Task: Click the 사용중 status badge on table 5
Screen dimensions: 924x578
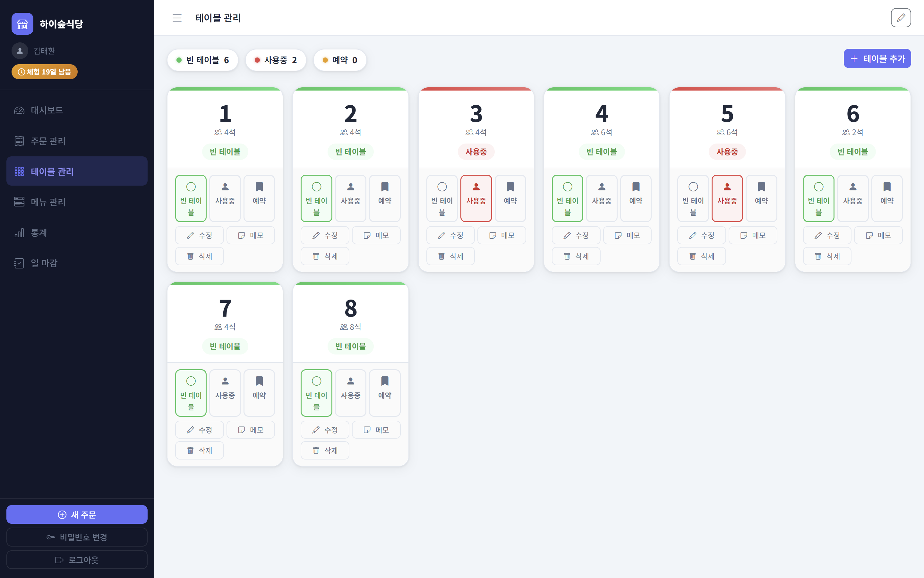Action: 727,152
